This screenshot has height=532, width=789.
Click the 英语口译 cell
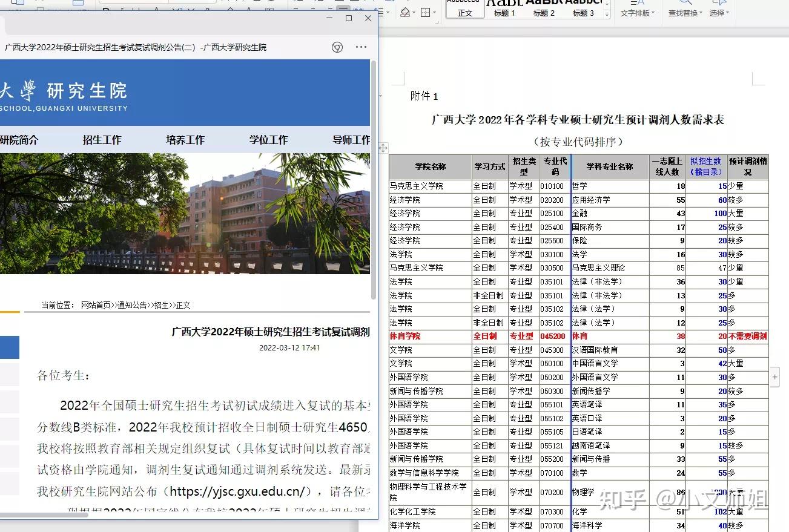tap(610, 418)
